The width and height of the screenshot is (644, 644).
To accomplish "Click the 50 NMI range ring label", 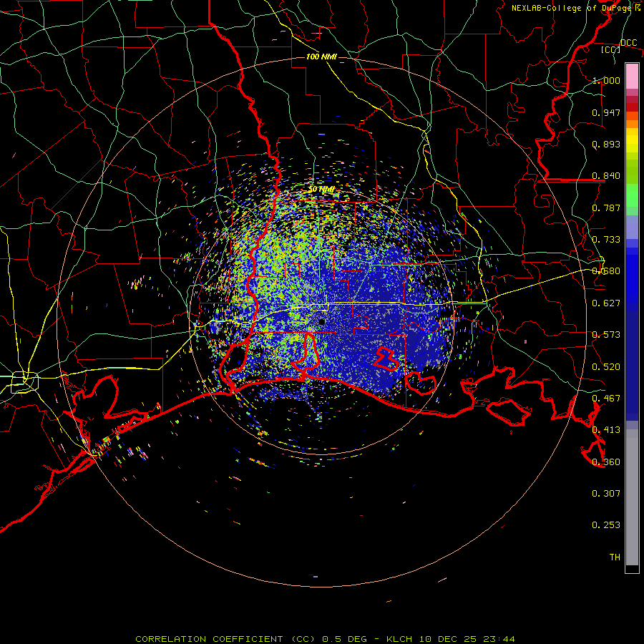I will pyautogui.click(x=321, y=190).
